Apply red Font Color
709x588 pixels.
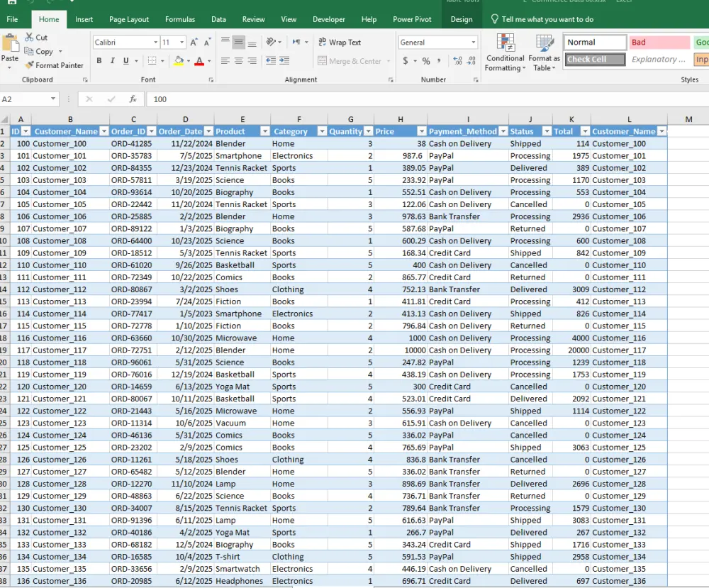[199, 60]
